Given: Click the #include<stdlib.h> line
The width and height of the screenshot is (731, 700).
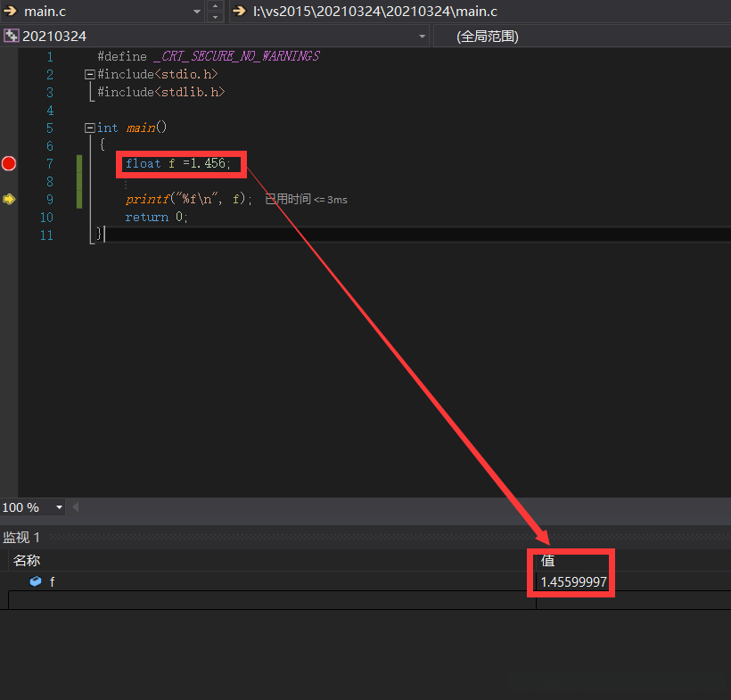Looking at the screenshot, I should point(160,93).
